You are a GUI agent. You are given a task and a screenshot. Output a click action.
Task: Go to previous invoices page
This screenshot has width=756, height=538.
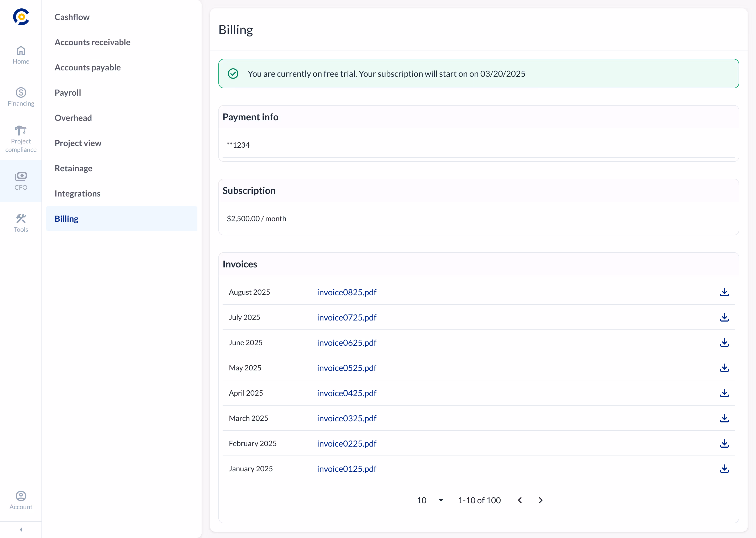[520, 500]
